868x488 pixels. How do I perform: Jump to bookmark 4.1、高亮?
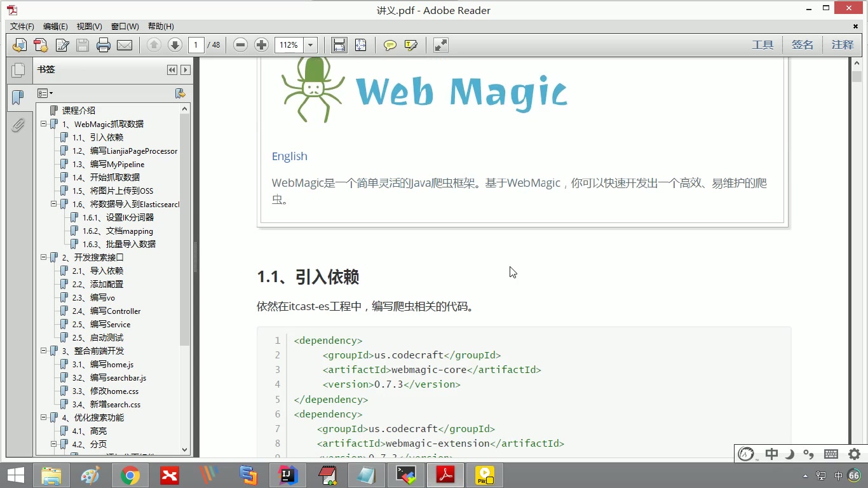tap(90, 431)
